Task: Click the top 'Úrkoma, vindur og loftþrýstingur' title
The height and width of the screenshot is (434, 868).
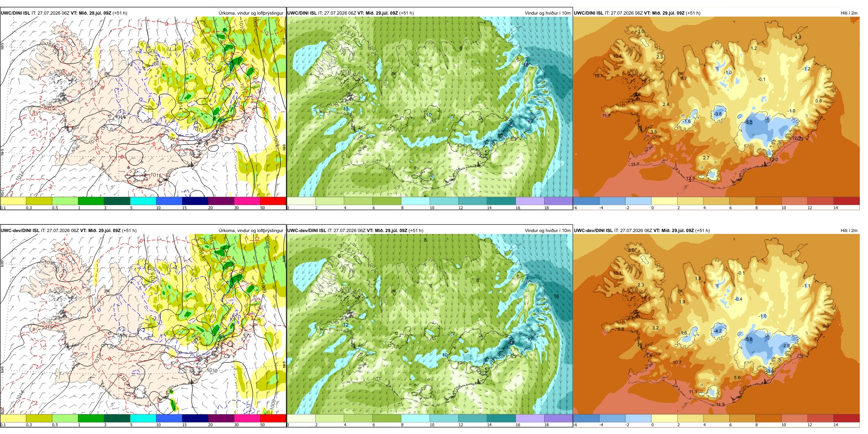Action: [251, 13]
